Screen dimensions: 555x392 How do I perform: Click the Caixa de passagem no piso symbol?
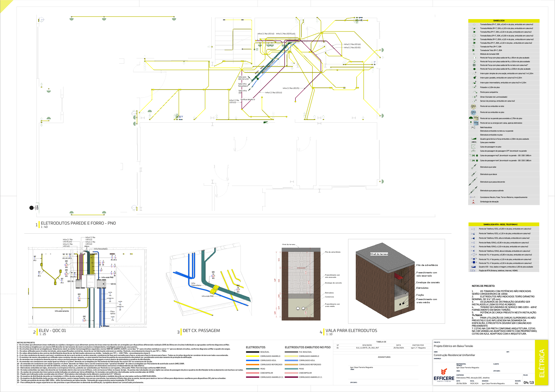(x=474, y=146)
